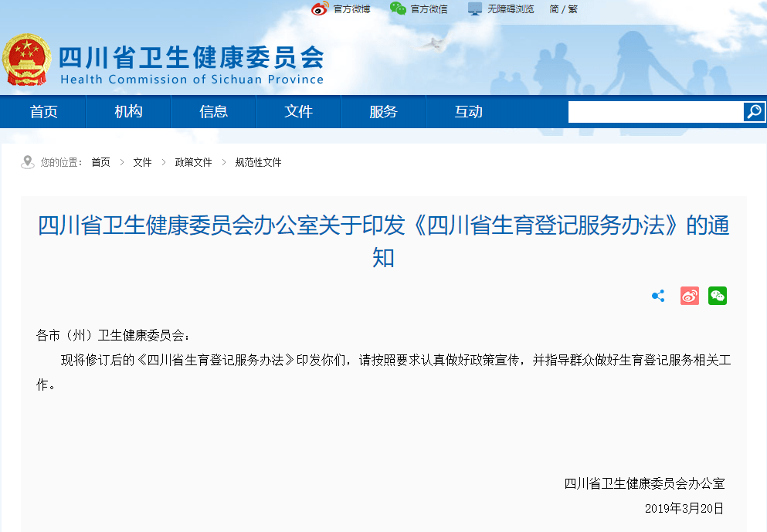Focus the site search input field

point(656,112)
